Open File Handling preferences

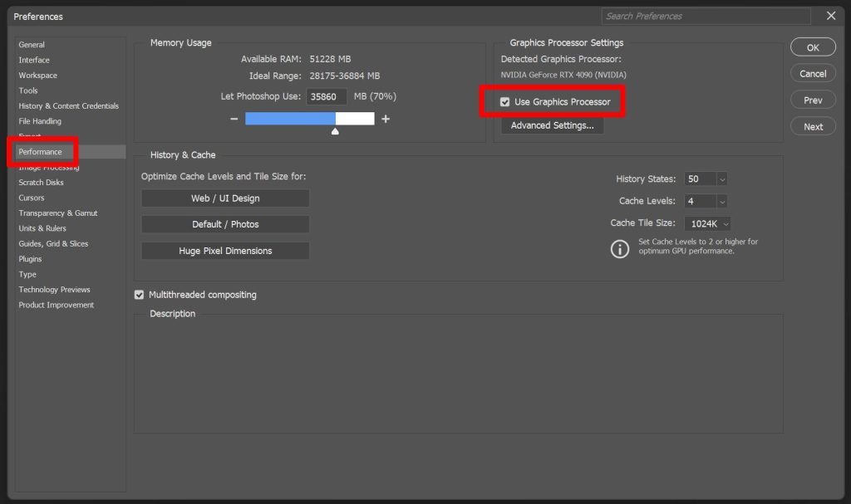click(x=40, y=121)
